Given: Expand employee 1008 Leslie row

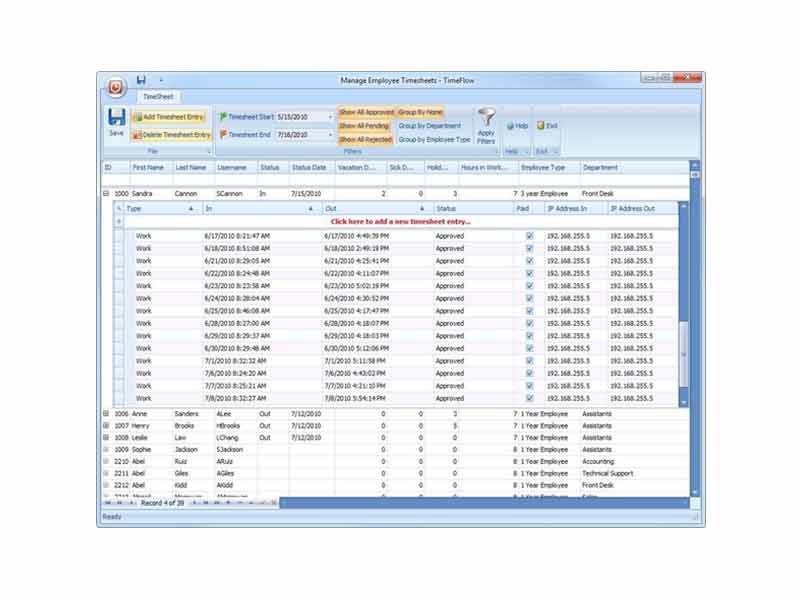Looking at the screenshot, I should tap(106, 437).
